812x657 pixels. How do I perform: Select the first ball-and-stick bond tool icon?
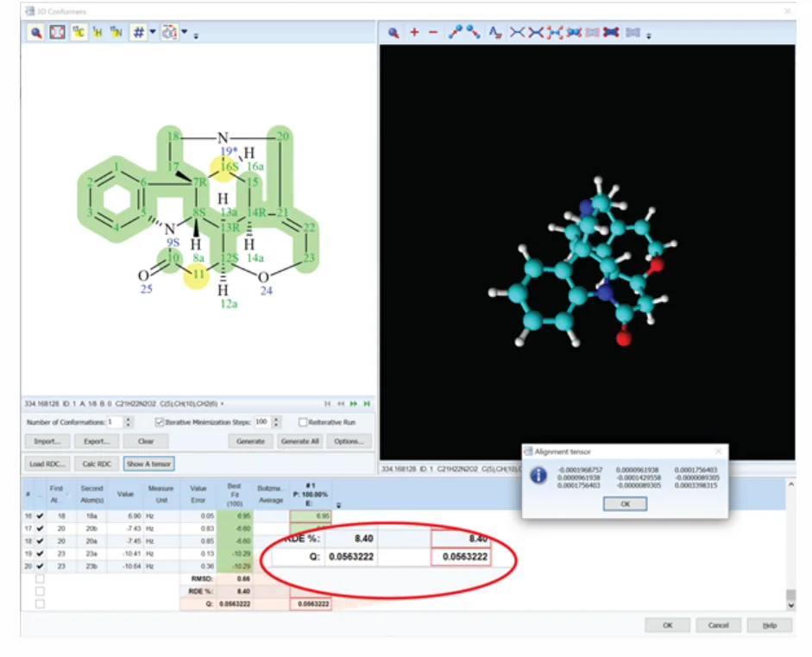click(x=456, y=32)
